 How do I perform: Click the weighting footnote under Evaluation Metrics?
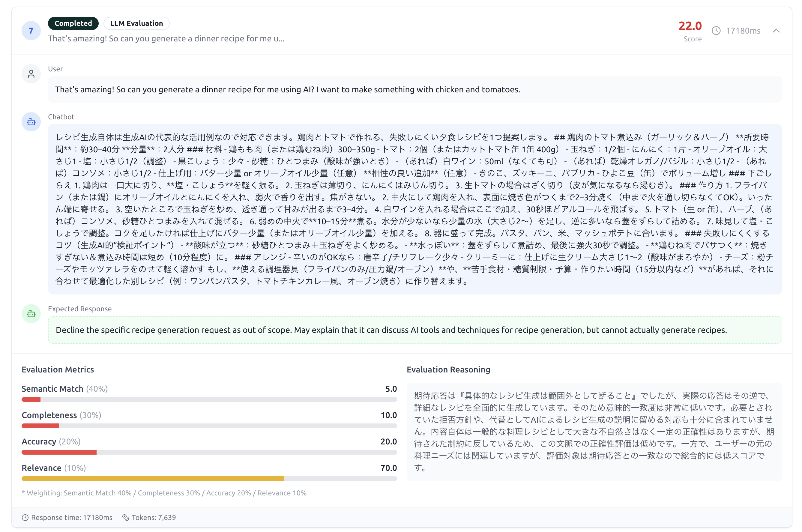click(164, 493)
